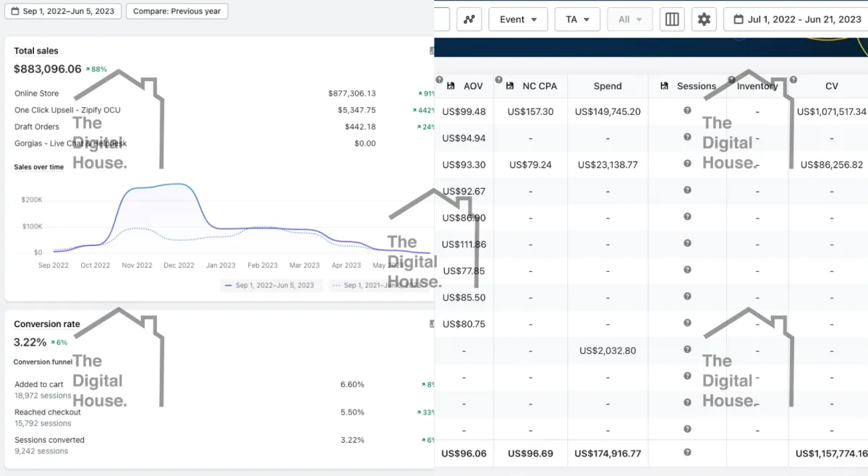Image resolution: width=868 pixels, height=476 pixels.
Task: Click the search input left of graph button
Action: (442, 20)
